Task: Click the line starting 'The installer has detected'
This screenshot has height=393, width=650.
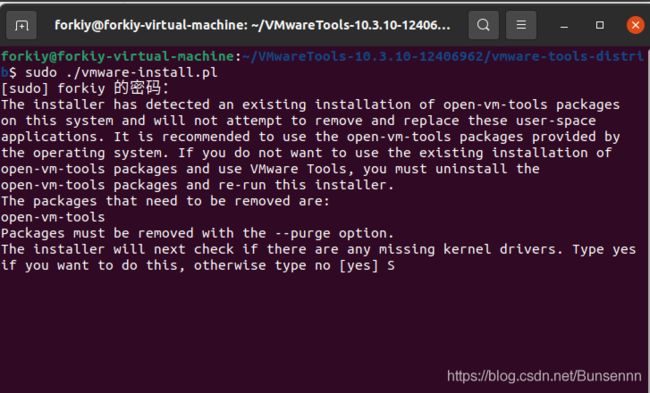Action: [x=310, y=104]
